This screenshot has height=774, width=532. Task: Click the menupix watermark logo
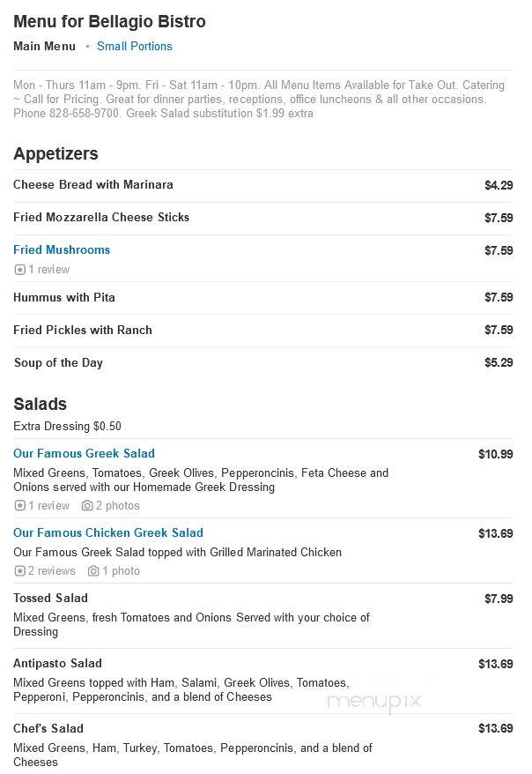tap(374, 701)
